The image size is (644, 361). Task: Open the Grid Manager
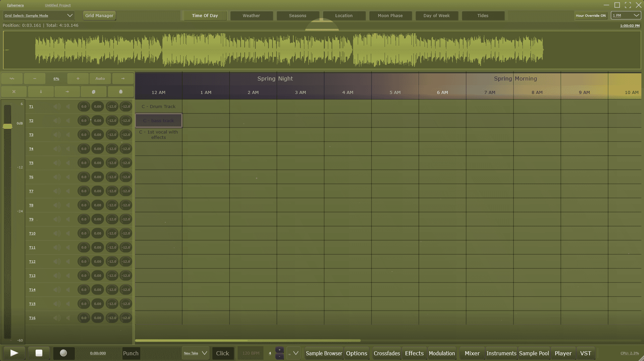[x=99, y=15]
